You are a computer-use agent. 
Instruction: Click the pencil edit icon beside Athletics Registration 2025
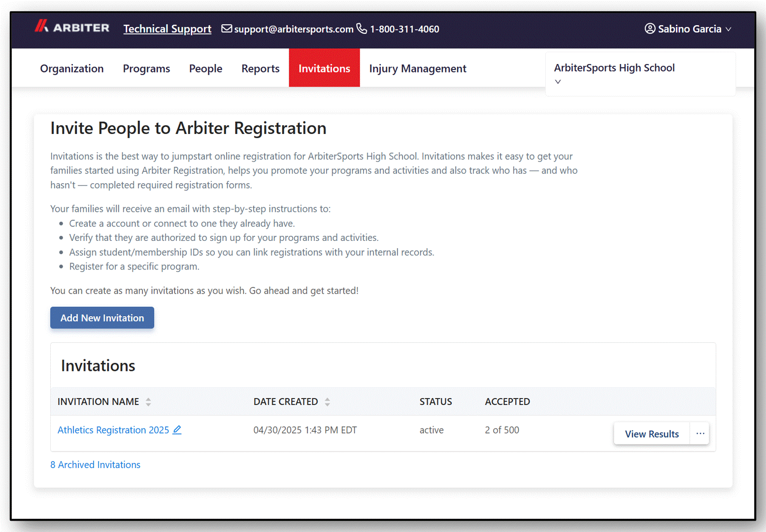click(x=177, y=430)
